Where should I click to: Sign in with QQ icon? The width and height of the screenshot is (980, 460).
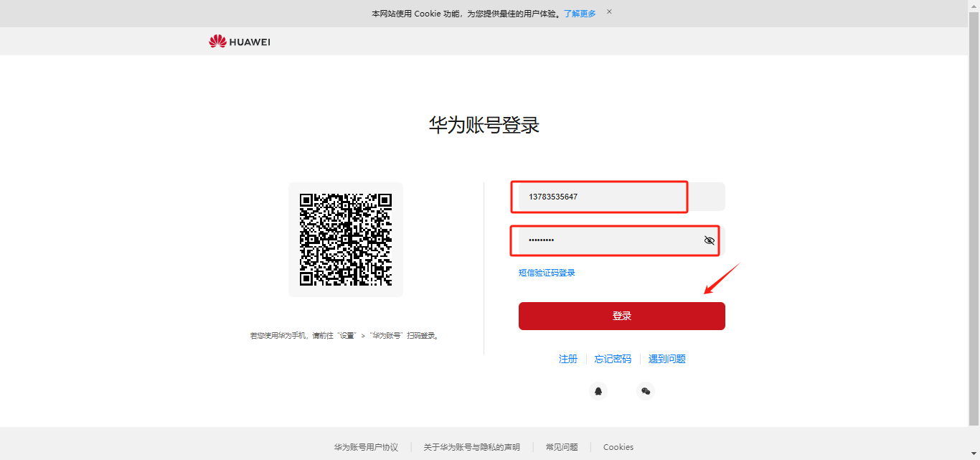tap(598, 391)
